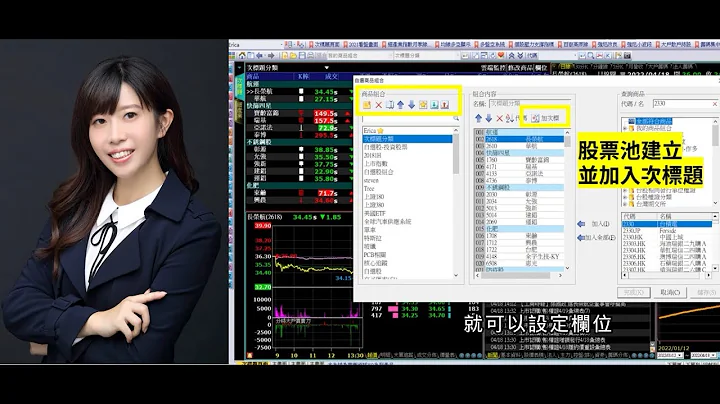Click the 加入全部 arrow button
Viewport: 720px width, 404px height.
[596, 237]
